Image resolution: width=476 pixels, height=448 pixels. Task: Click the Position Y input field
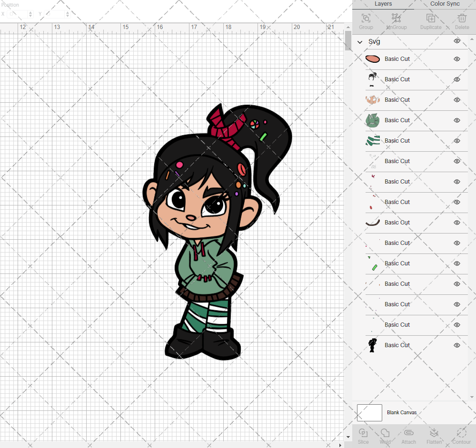click(x=55, y=14)
